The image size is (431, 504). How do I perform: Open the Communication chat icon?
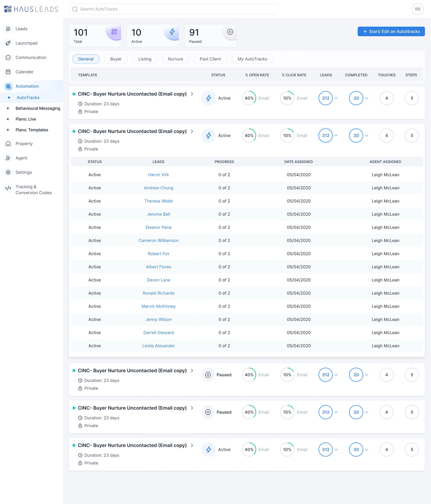pyautogui.click(x=8, y=58)
